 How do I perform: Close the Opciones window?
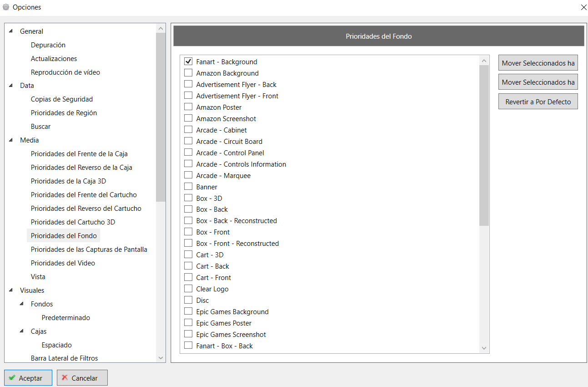(583, 7)
